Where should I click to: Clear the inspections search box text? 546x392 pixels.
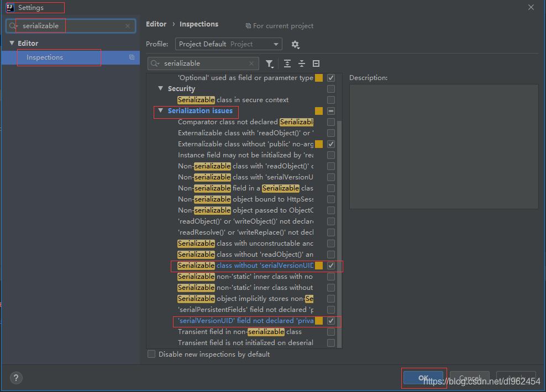(x=251, y=63)
